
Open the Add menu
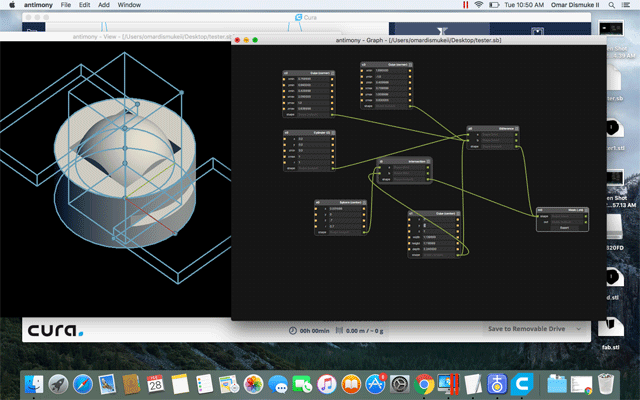tap(104, 5)
